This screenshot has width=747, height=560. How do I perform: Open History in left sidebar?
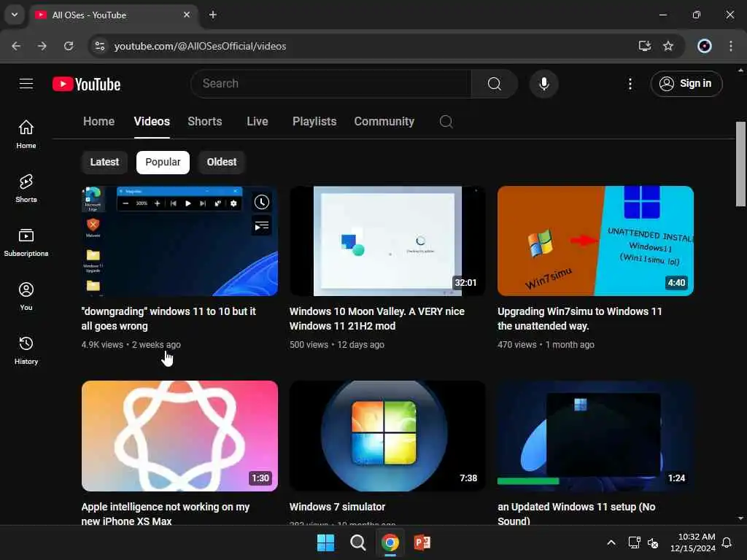(26, 350)
